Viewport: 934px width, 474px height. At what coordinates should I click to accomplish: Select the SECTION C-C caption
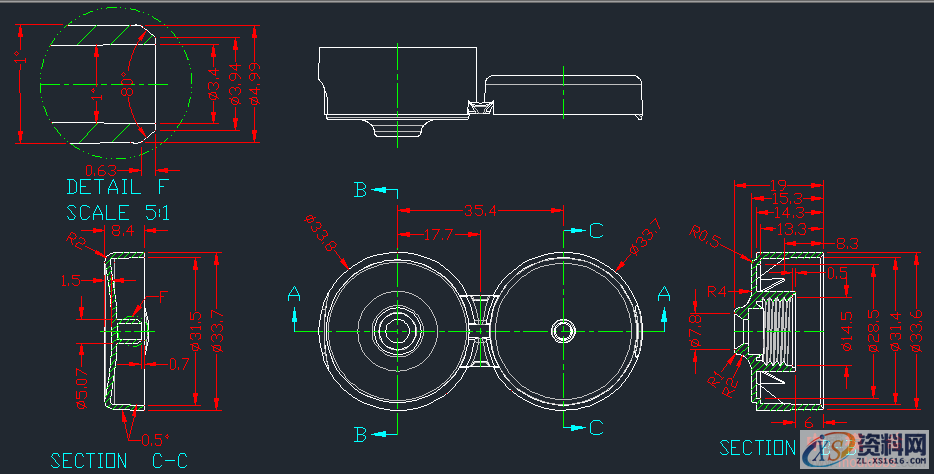point(119,460)
